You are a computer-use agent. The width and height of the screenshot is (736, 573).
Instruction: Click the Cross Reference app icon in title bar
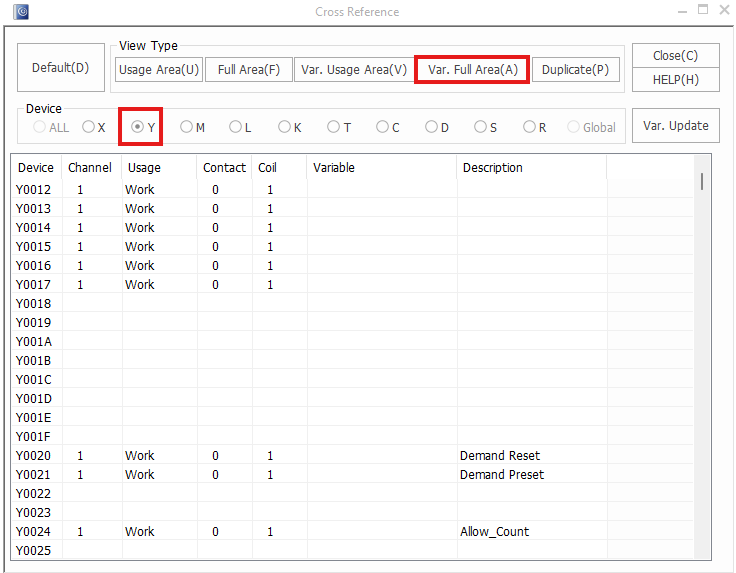21,12
